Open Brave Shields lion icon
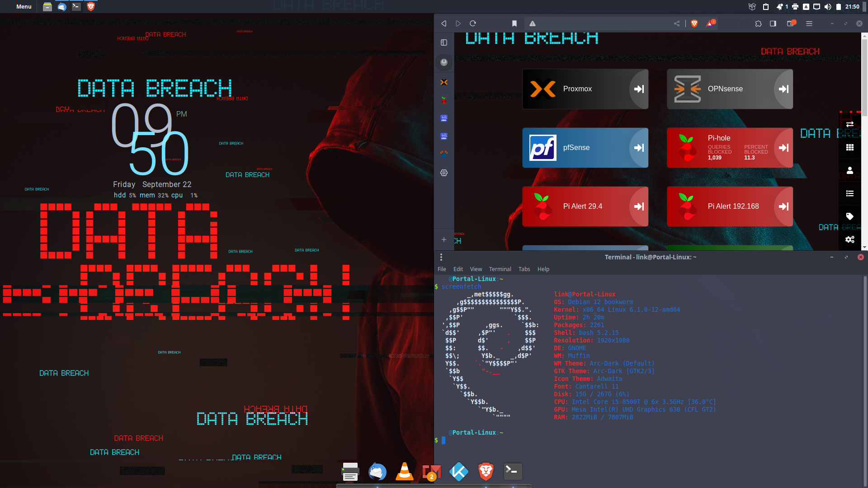This screenshot has height=488, width=868. [694, 23]
